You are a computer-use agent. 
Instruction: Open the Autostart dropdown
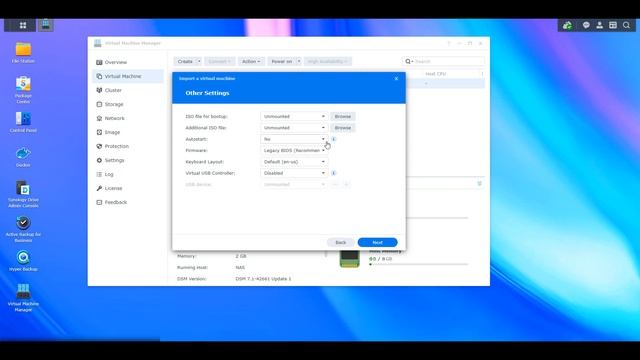pyautogui.click(x=294, y=139)
